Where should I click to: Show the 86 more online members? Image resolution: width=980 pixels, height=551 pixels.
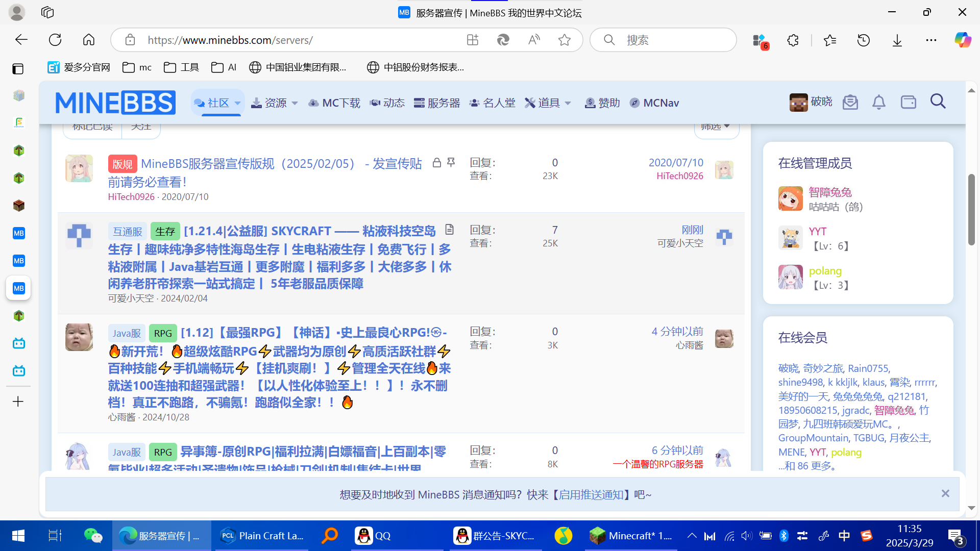[807, 466]
